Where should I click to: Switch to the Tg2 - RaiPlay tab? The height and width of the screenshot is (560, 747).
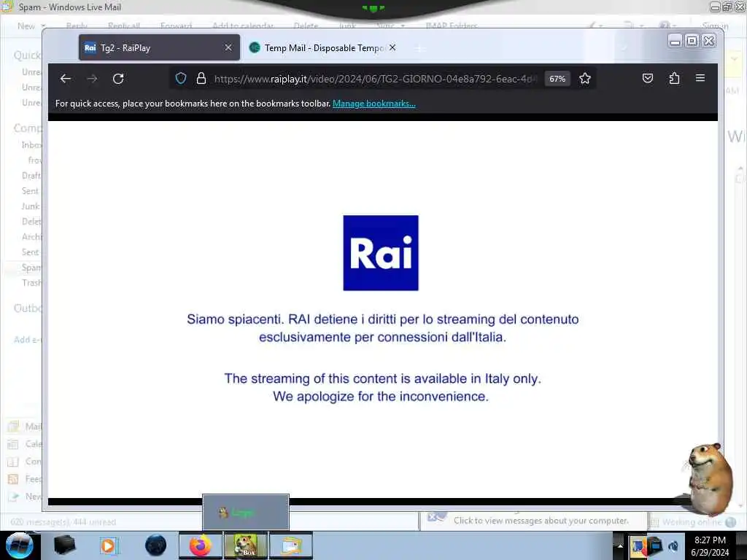click(x=159, y=47)
